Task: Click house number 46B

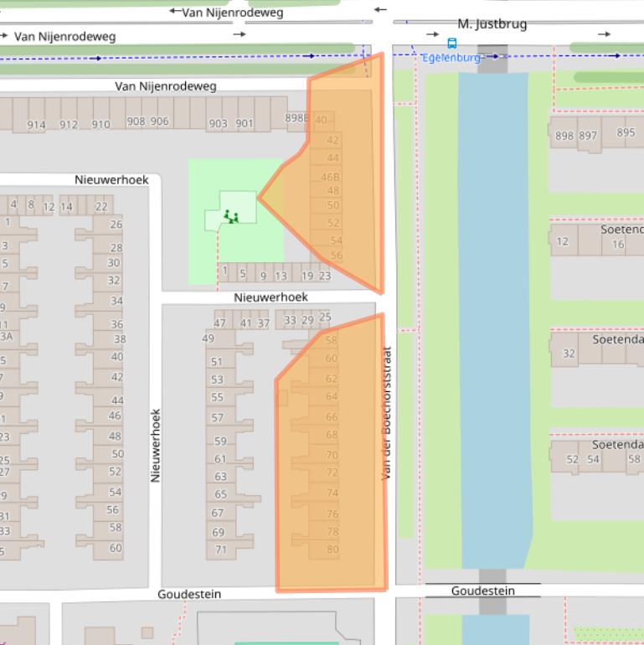Action: 331,177
